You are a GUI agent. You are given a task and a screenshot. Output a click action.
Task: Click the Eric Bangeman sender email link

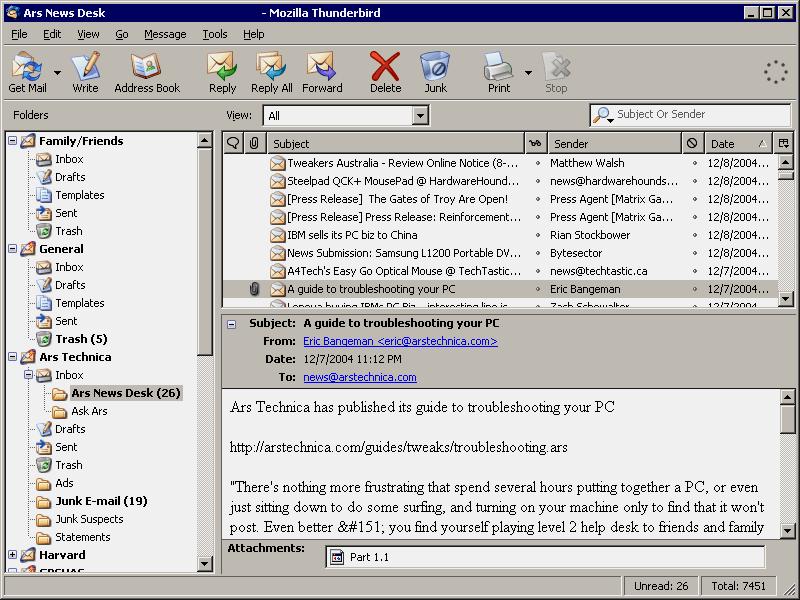[400, 341]
